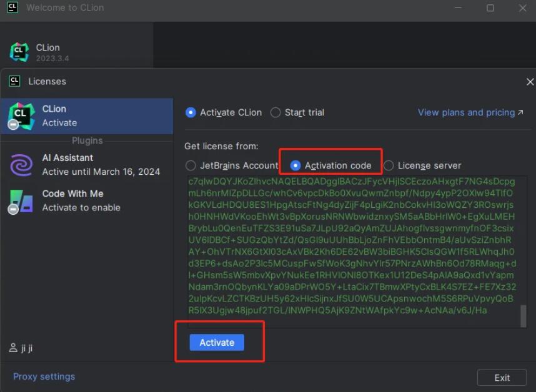
Task: Click the Activate to enable status text
Action: pyautogui.click(x=81, y=208)
